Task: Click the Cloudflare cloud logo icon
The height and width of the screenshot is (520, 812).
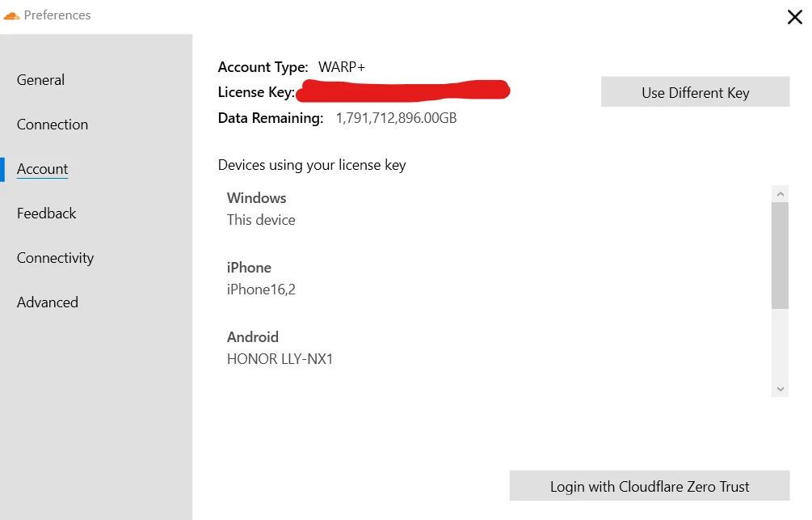Action: [11, 15]
